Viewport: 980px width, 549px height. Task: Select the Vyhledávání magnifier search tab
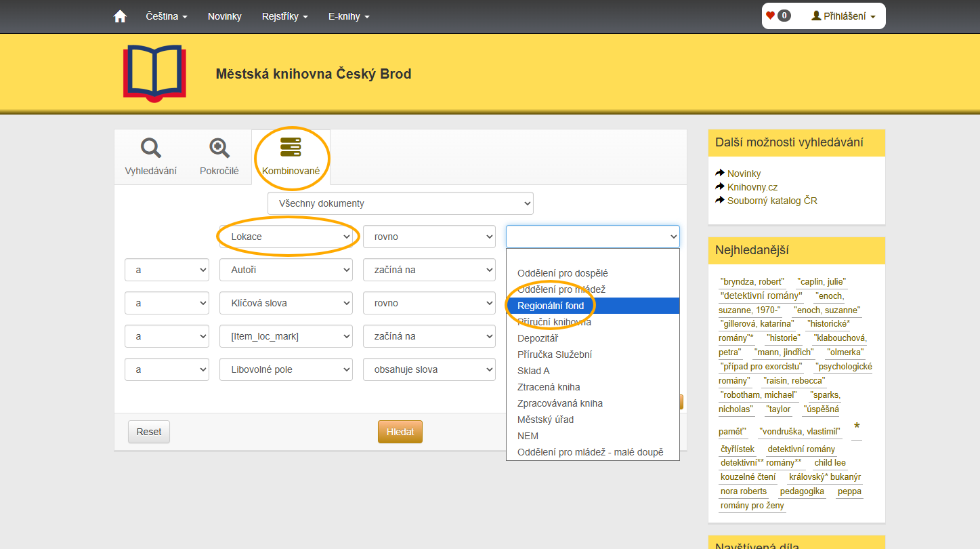coord(150,157)
